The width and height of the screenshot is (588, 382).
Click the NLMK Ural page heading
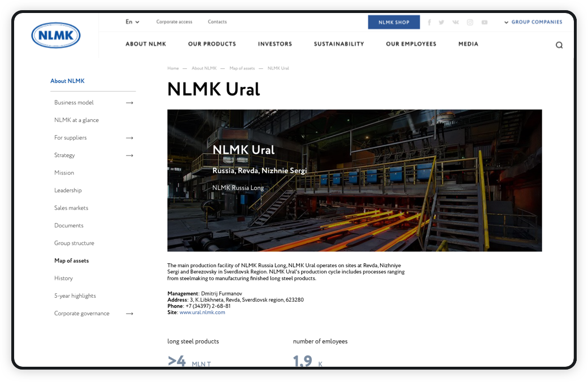point(214,89)
